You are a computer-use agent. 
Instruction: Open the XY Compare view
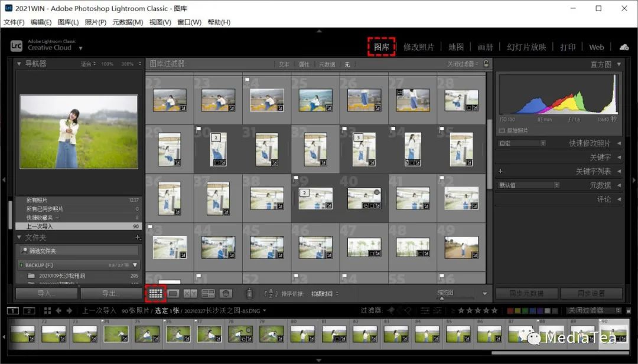190,293
